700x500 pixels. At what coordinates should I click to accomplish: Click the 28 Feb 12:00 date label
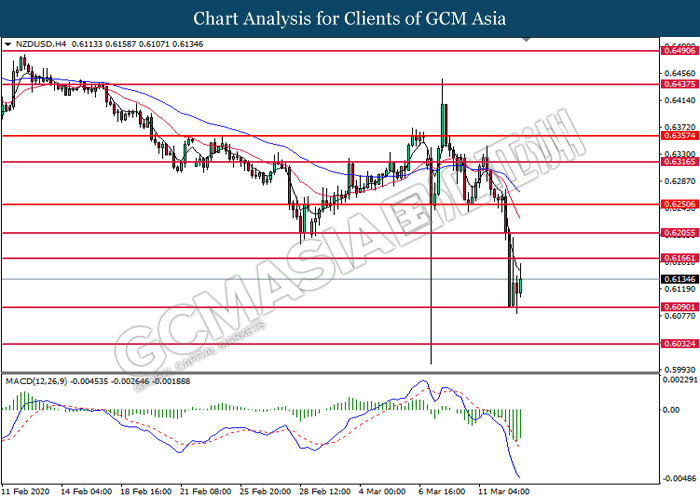coord(324,492)
